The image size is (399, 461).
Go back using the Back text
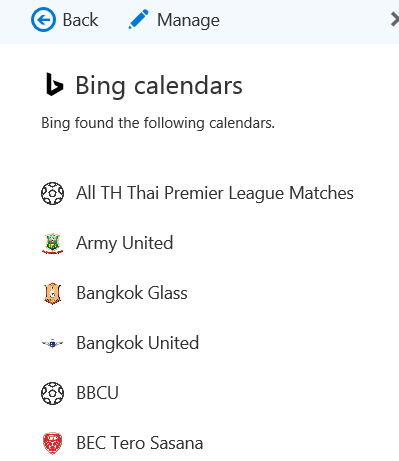click(x=80, y=20)
